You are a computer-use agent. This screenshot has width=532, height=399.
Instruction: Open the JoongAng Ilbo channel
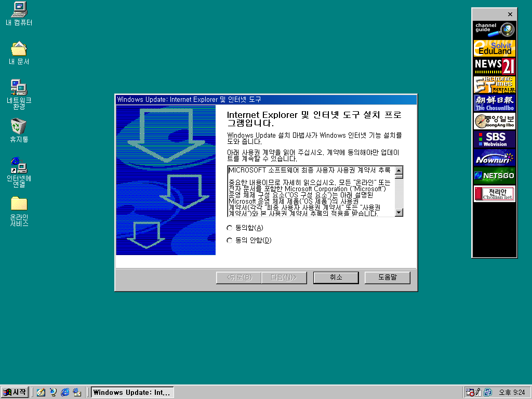495,121
